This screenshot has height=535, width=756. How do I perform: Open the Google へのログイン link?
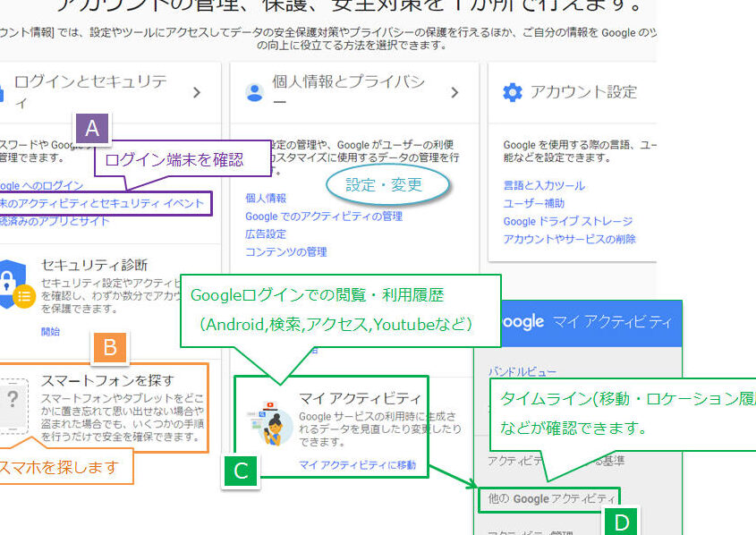tap(41, 185)
